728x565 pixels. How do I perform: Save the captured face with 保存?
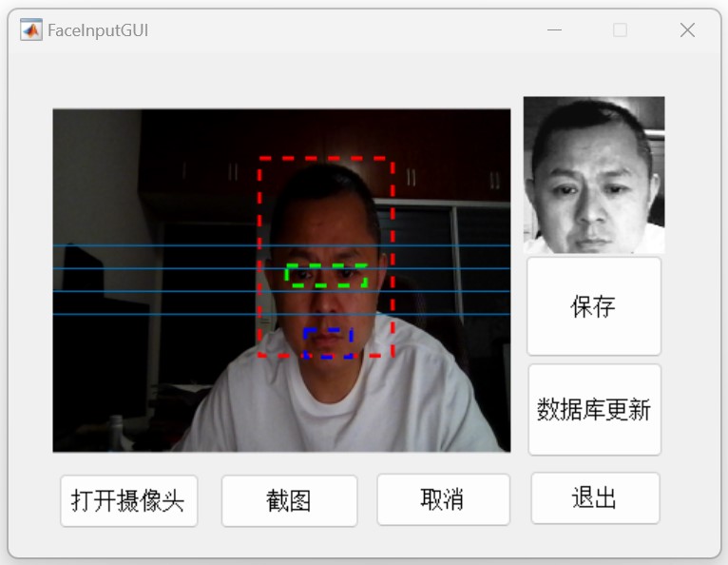coord(594,306)
